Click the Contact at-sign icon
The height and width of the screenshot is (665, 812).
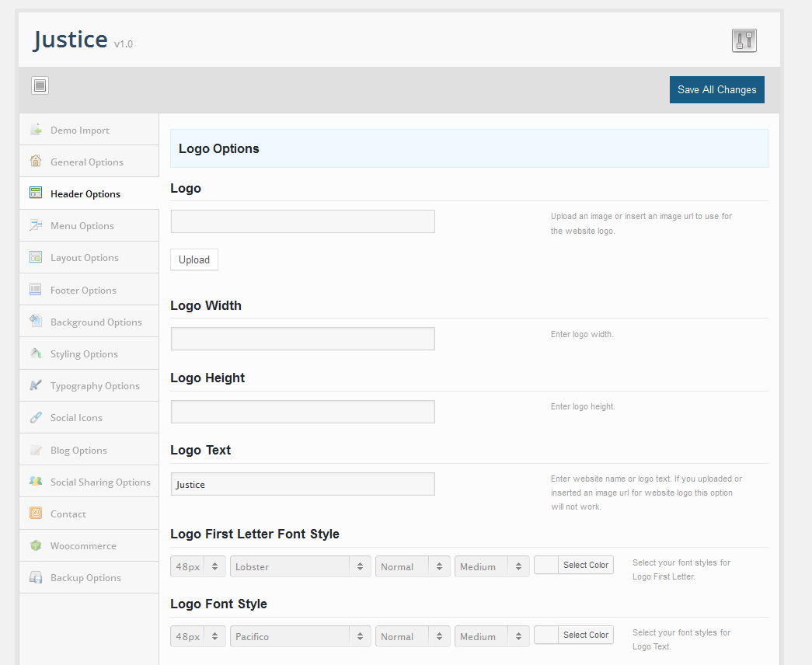[x=36, y=514]
